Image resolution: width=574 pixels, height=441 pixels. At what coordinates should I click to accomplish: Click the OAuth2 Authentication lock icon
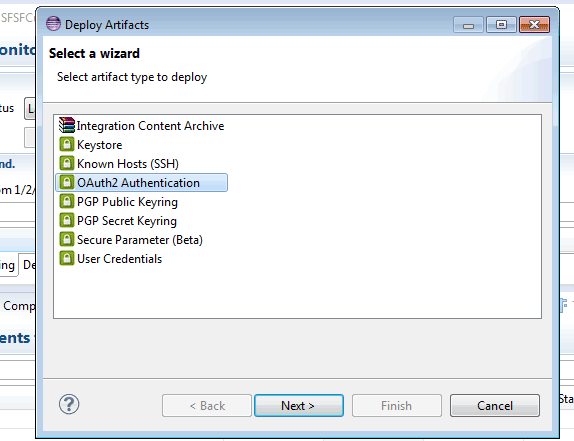click(67, 182)
